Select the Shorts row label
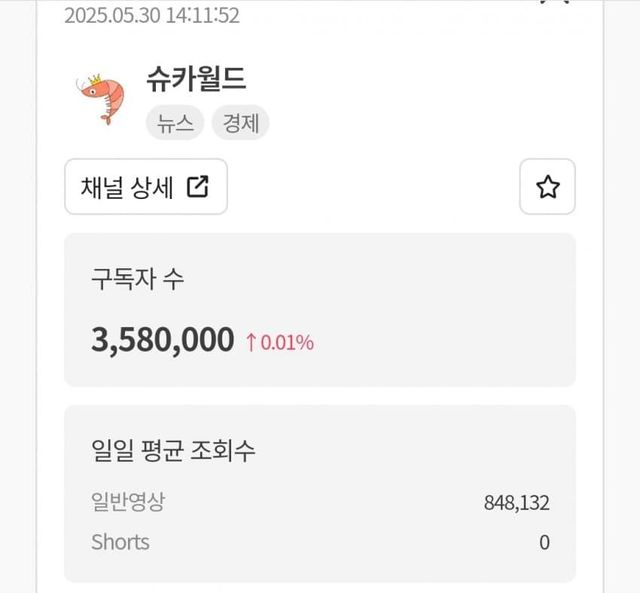 tap(120, 542)
